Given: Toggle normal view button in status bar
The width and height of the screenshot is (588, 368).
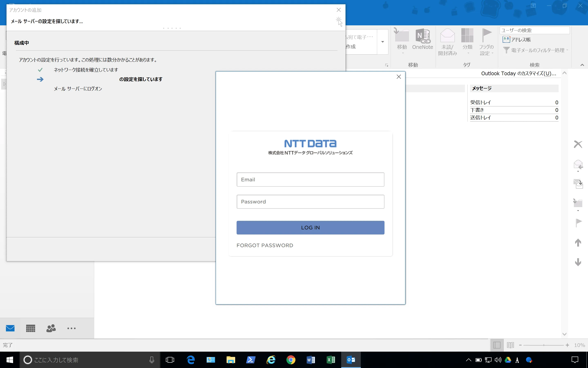Looking at the screenshot, I should (x=497, y=345).
